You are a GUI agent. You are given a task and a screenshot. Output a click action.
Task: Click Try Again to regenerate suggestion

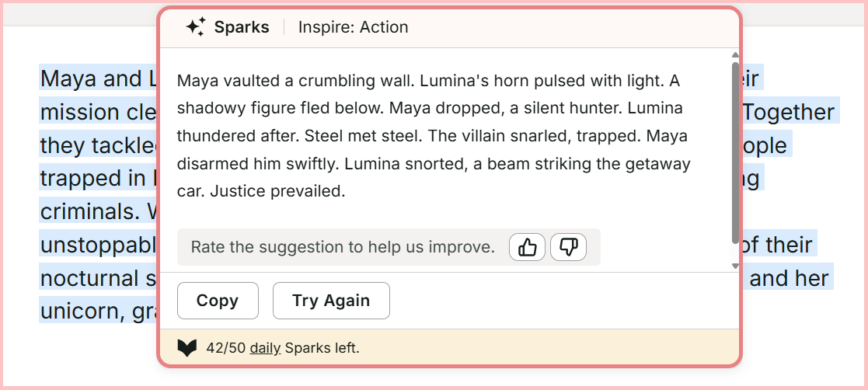pyautogui.click(x=331, y=301)
